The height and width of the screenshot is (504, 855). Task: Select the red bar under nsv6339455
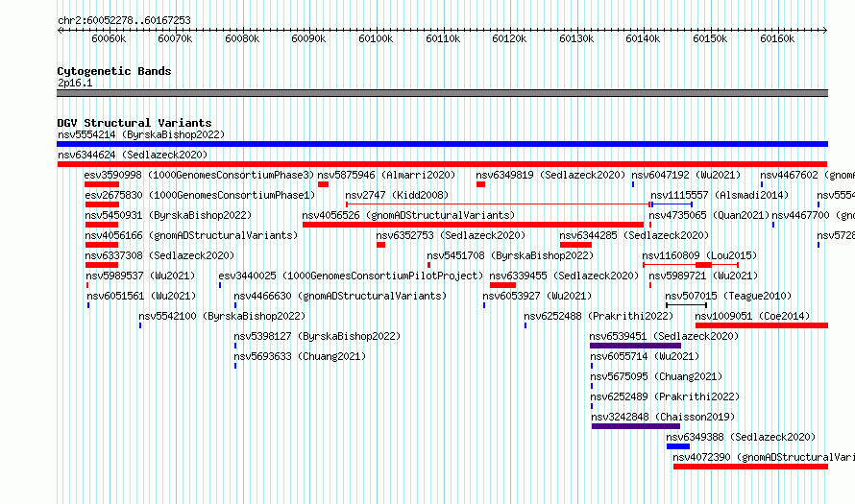(502, 285)
